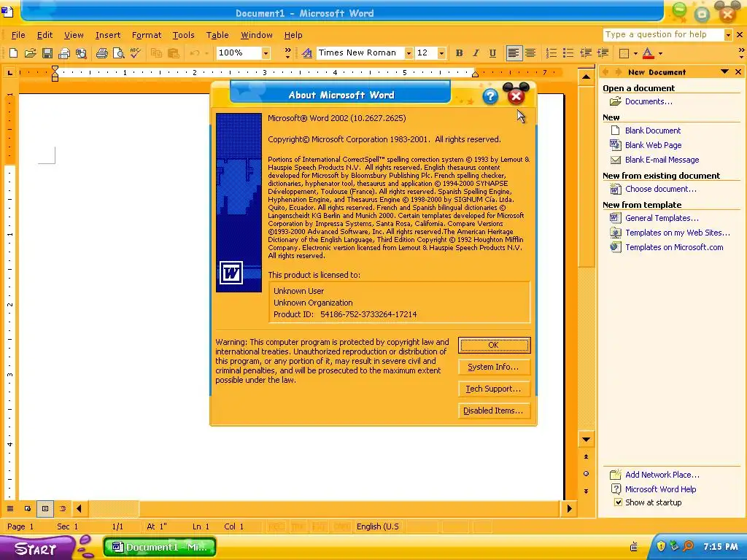The image size is (747, 560).
Task: Click Blank E-mail Message link
Action: tap(662, 160)
